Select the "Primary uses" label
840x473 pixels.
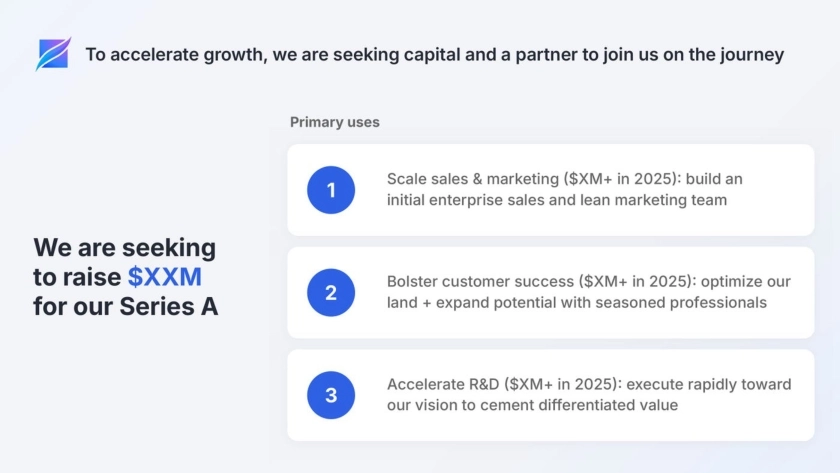tap(334, 122)
